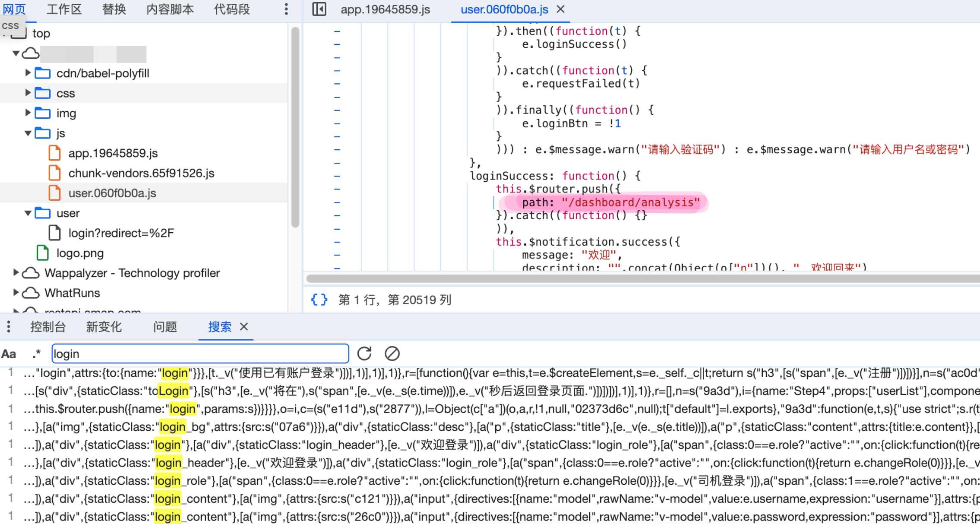980x524 pixels.
Task: Close the 搜索 drawer tab
Action: coord(244,327)
